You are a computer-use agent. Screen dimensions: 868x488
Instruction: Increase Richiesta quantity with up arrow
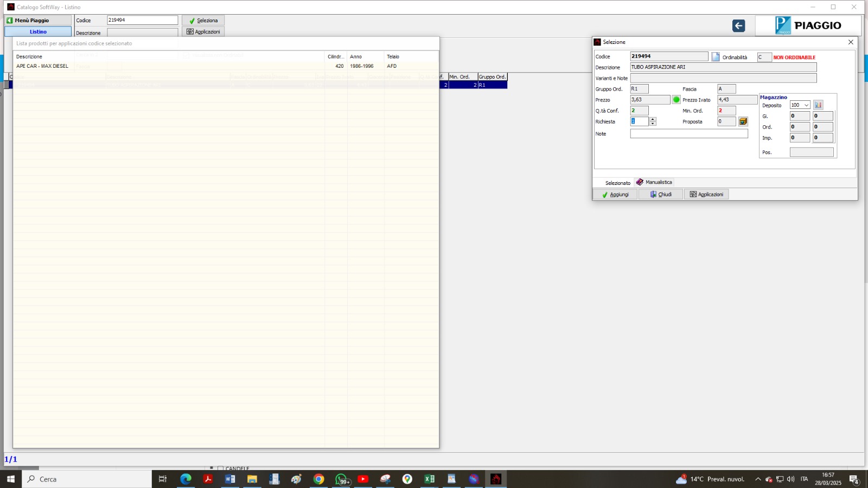pyautogui.click(x=653, y=119)
